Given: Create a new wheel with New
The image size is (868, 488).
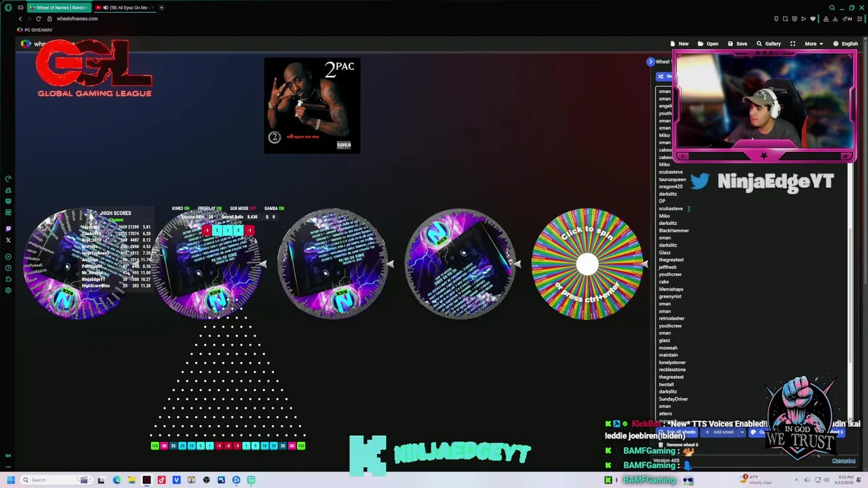Looking at the screenshot, I should click(x=679, y=43).
